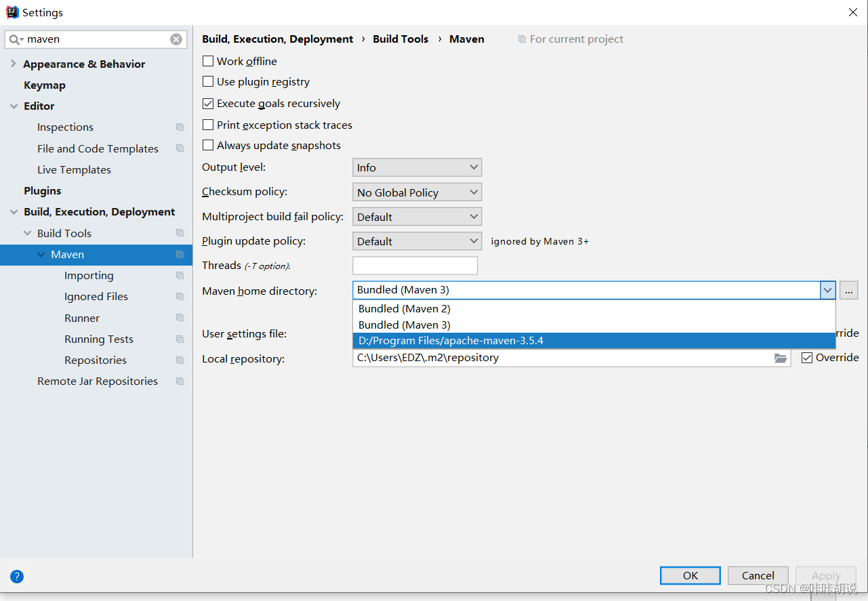Click the project icon beside Remote Jar Repositories
This screenshot has height=601, width=868.
pyautogui.click(x=180, y=381)
